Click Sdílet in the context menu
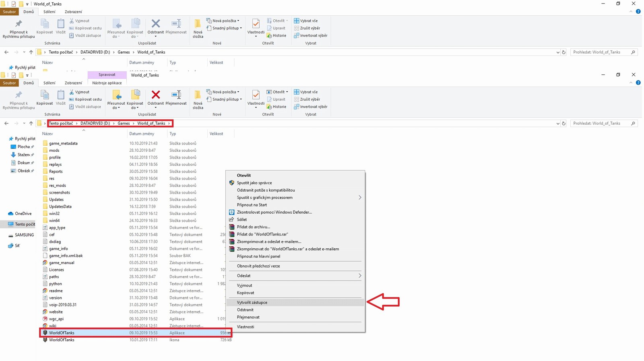 (x=242, y=220)
